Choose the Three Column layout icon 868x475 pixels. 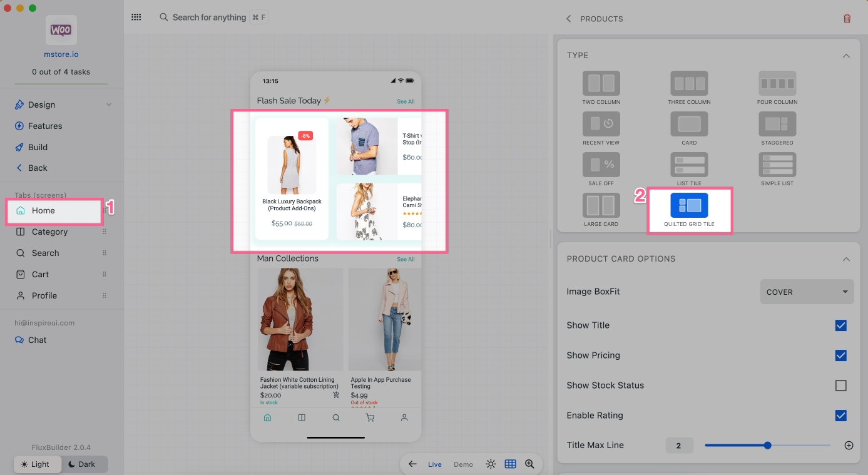point(689,83)
